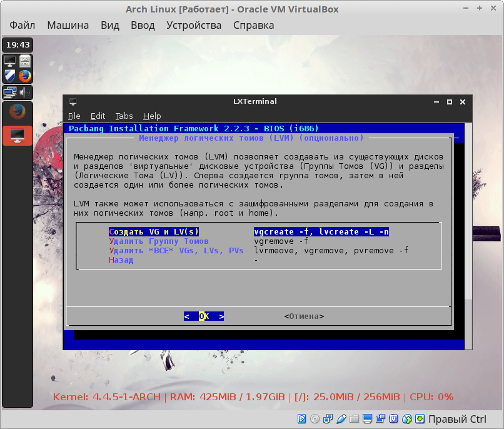
Task: Open the File menu in LXTerminal
Action: pyautogui.click(x=74, y=116)
